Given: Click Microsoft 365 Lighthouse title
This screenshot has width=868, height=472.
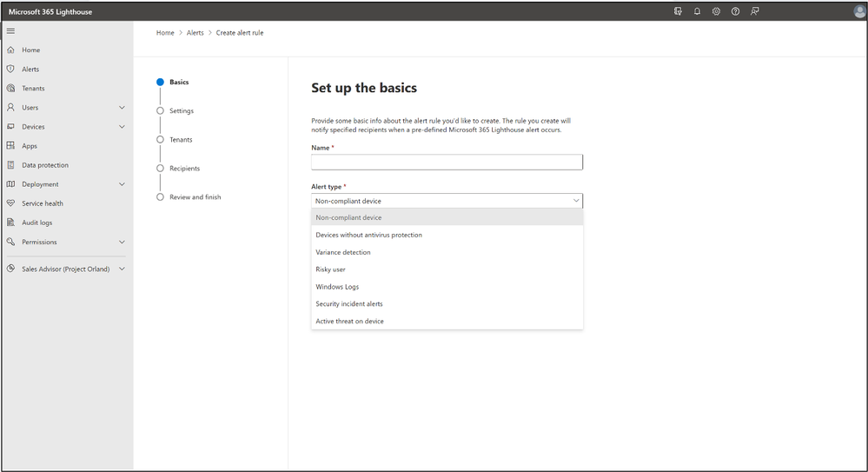Looking at the screenshot, I should [50, 11].
